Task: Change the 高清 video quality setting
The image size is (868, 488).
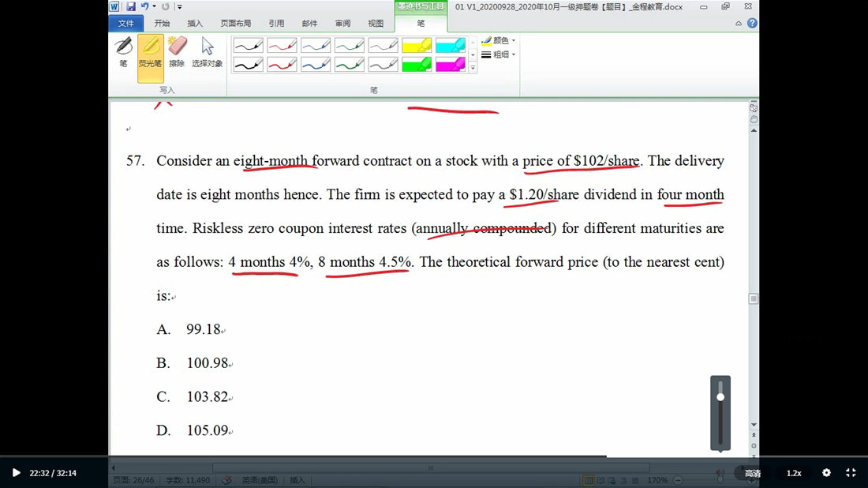Action: click(x=753, y=473)
